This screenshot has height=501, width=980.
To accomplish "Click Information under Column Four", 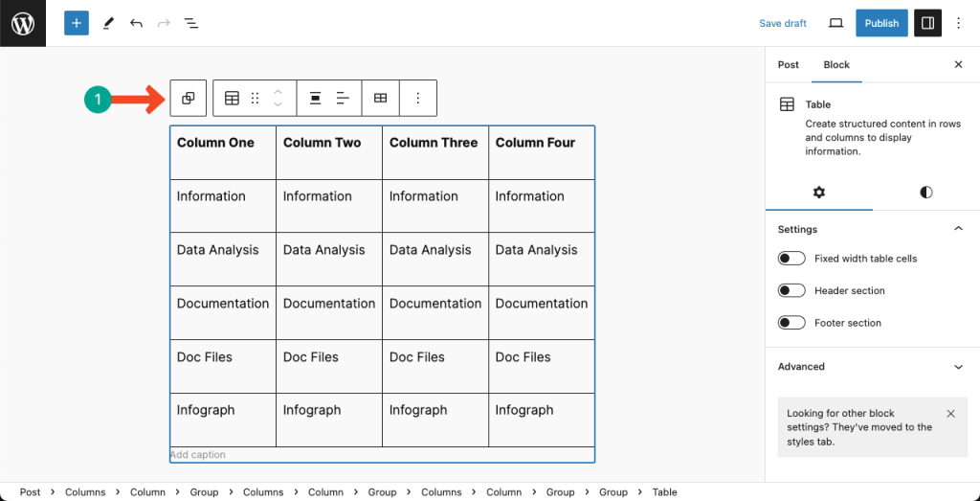I will (542, 206).
